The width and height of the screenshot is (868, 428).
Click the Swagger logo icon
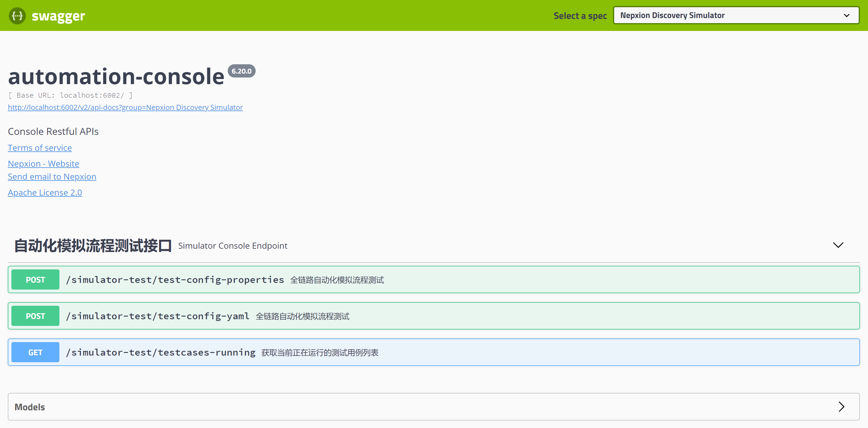(17, 16)
